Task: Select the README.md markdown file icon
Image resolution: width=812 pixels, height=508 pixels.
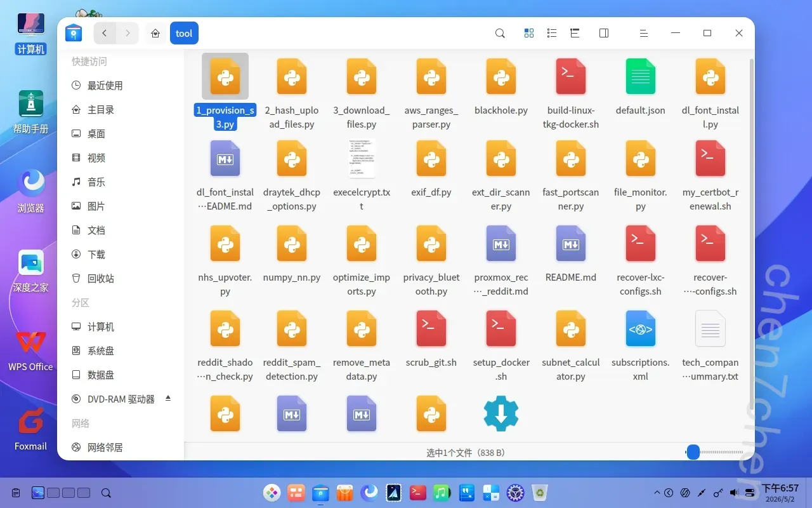Action: [571, 244]
